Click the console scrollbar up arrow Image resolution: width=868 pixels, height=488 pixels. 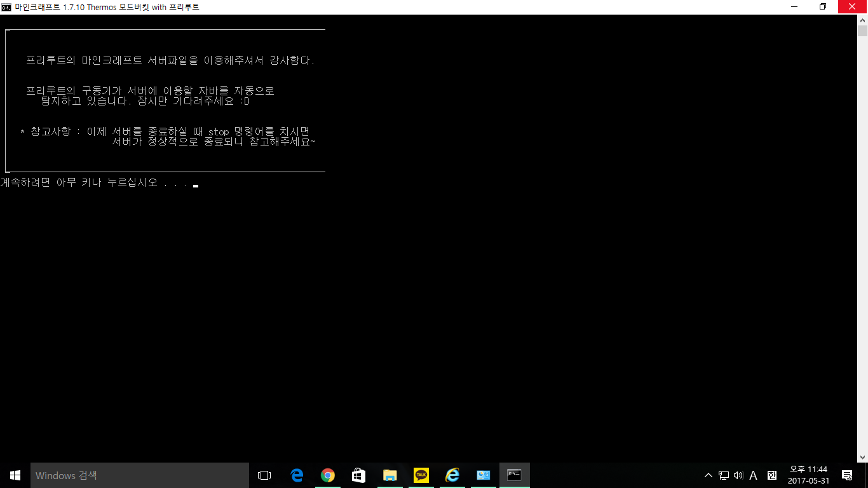click(862, 20)
